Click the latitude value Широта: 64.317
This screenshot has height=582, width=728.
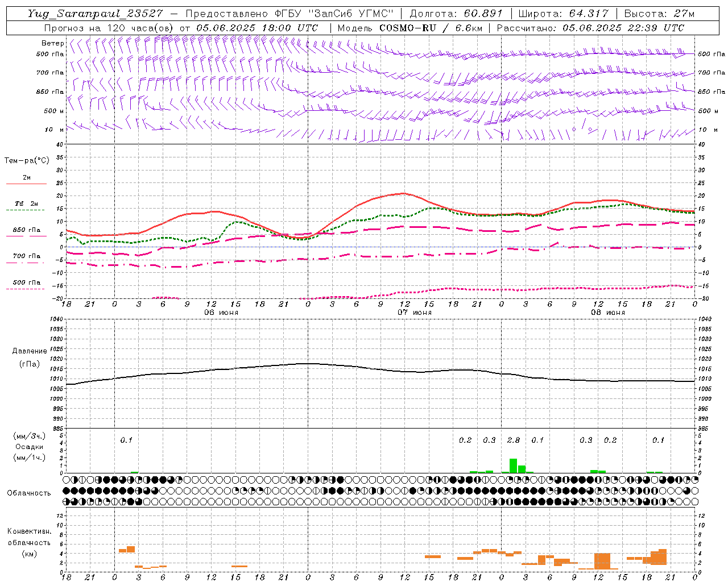(563, 14)
